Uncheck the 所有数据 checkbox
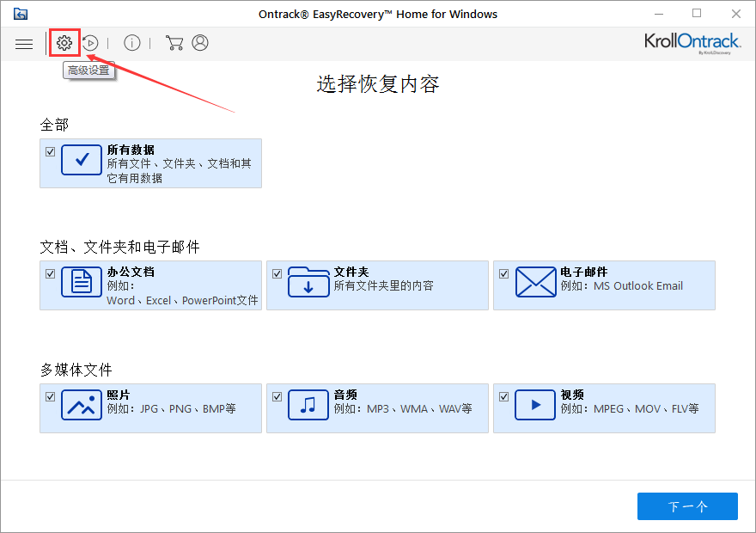This screenshot has height=533, width=756. pos(49,150)
